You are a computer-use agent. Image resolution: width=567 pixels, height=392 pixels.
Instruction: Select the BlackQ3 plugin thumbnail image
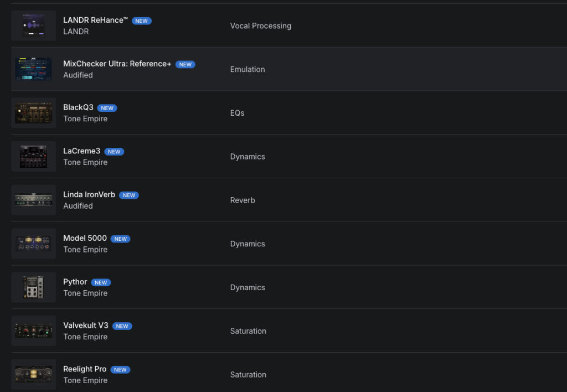pos(33,113)
